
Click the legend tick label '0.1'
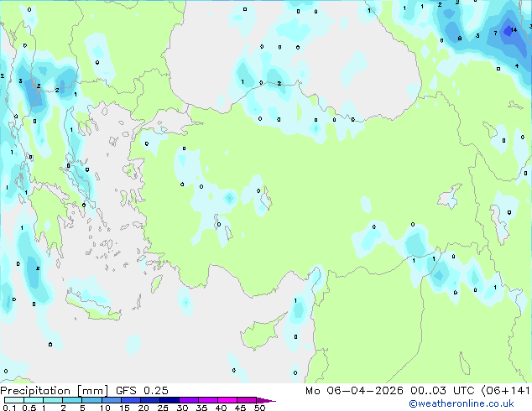[x=9, y=408]
